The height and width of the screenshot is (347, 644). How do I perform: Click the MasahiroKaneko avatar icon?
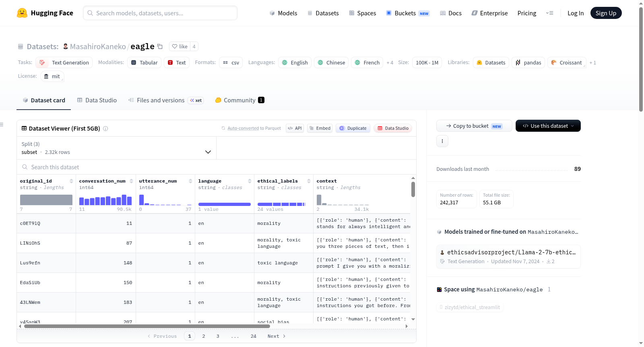66,46
